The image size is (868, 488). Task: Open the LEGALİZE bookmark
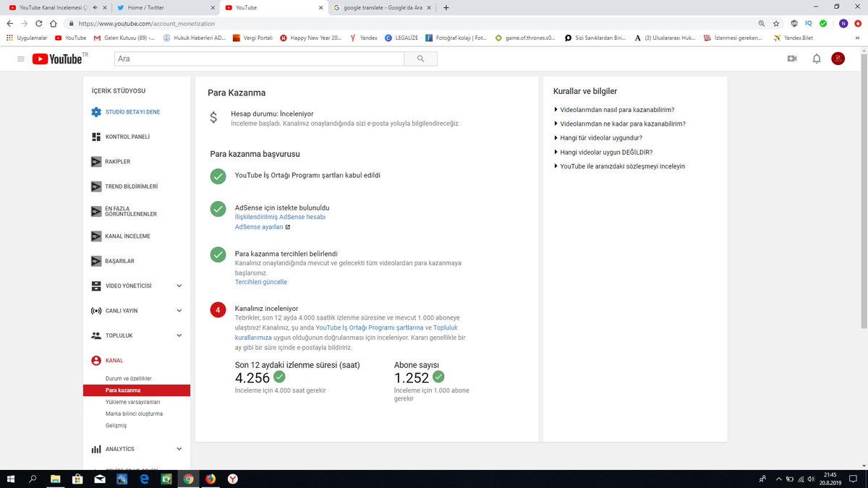(x=401, y=38)
